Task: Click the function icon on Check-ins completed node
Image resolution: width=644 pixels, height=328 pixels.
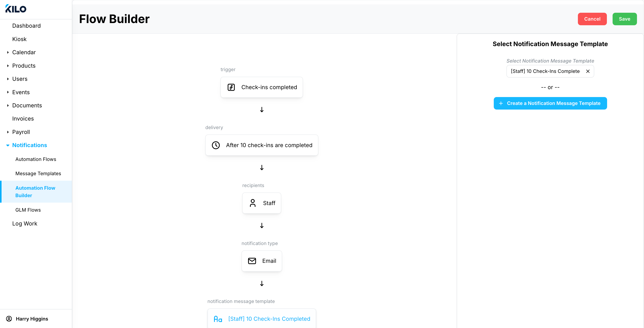Action: tap(231, 87)
